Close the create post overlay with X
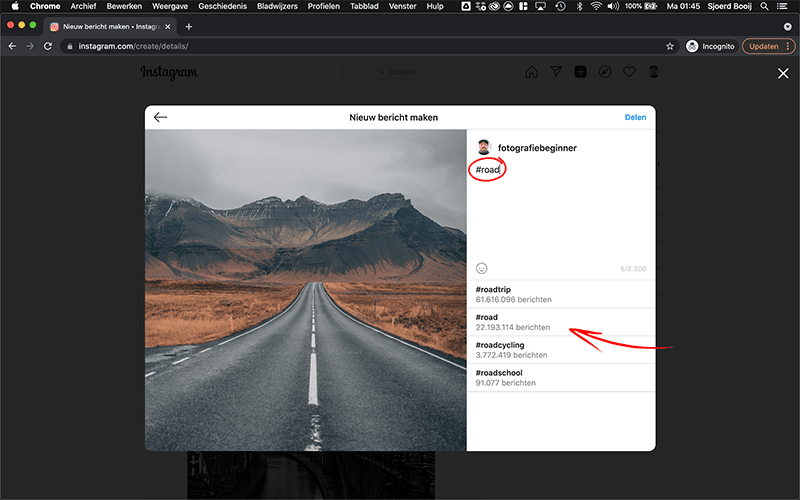Image resolution: width=800 pixels, height=500 pixels. tap(783, 73)
